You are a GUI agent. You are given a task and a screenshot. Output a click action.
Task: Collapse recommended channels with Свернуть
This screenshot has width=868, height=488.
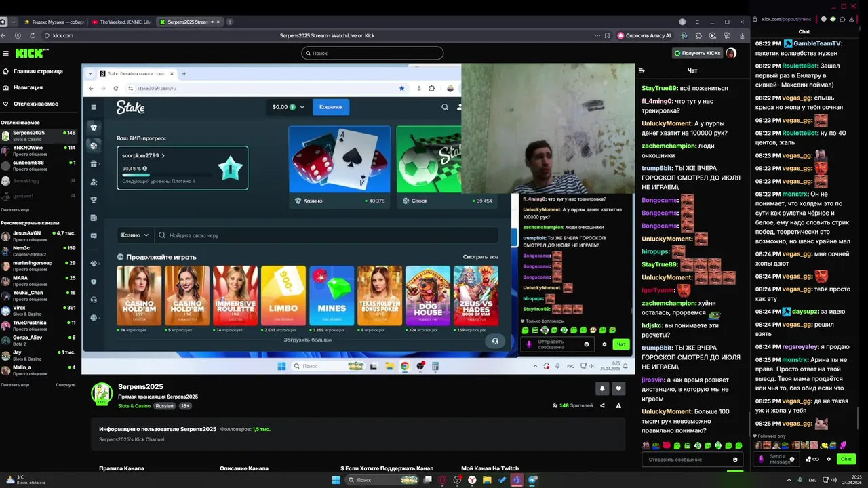(65, 384)
